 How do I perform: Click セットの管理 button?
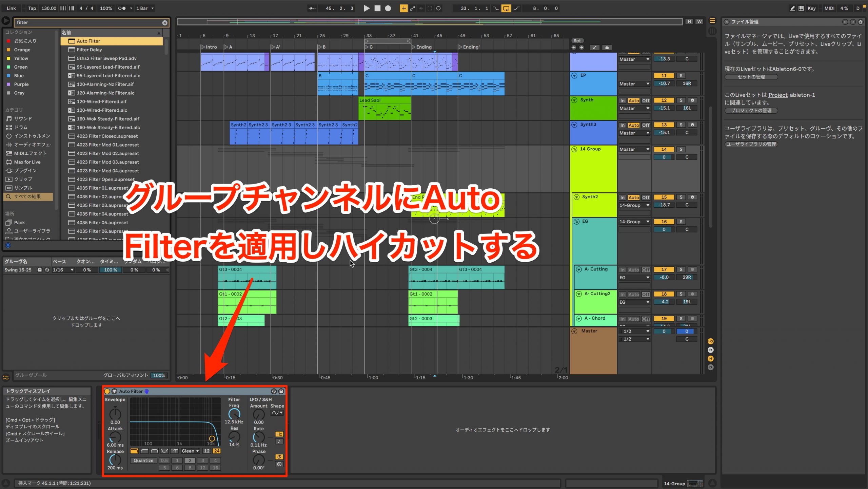click(x=751, y=77)
